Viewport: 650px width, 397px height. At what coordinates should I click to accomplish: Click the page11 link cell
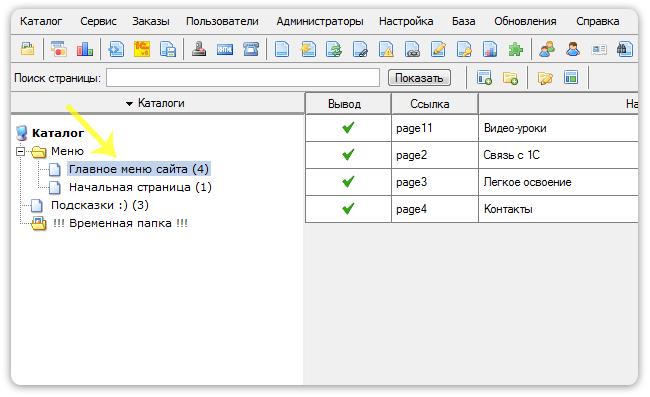435,128
